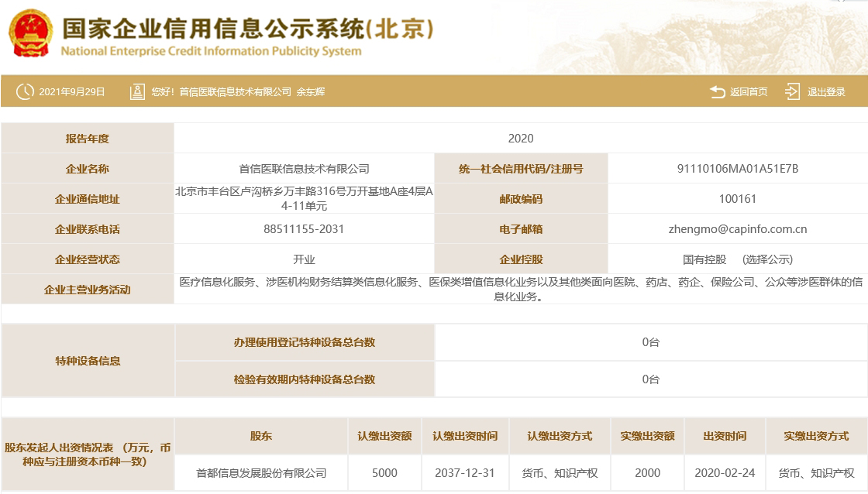Click the 企业通信地址 label

[x=88, y=199]
